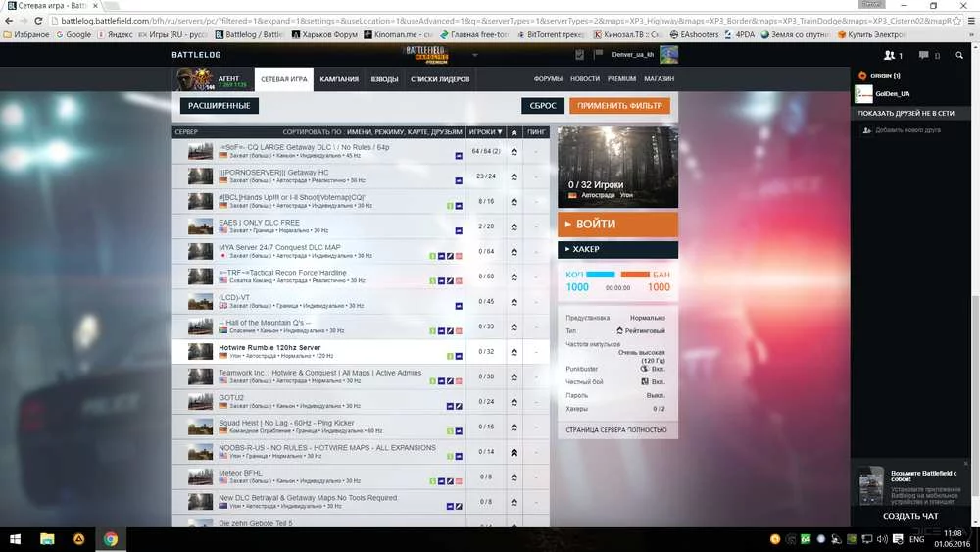
Task: Select Hall of the Mountain Q's server
Action: pyautogui.click(x=361, y=326)
